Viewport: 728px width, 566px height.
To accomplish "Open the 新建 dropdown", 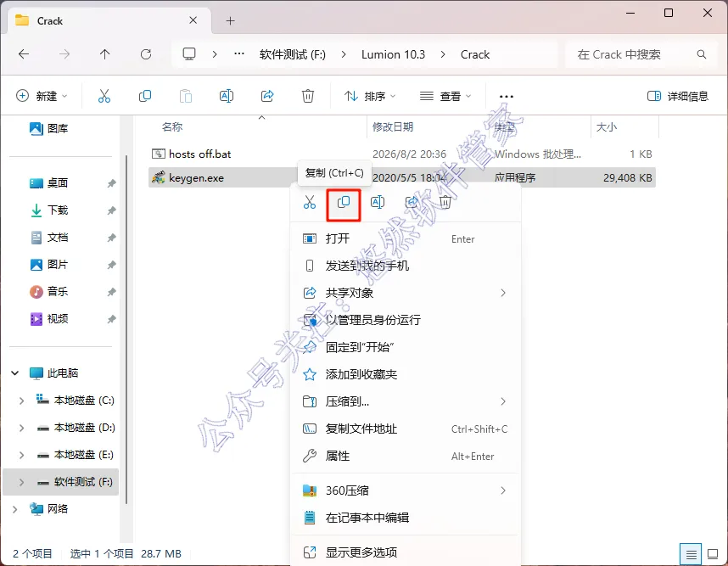I will 42,96.
